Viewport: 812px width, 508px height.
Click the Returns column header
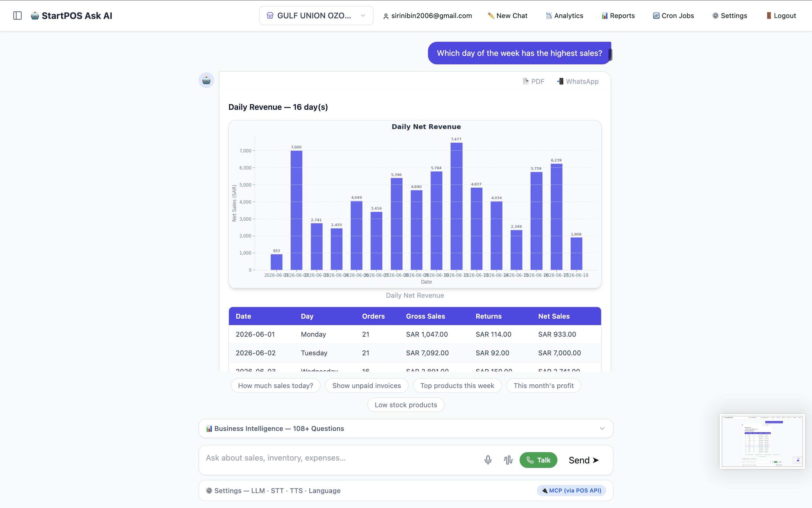[489, 316]
